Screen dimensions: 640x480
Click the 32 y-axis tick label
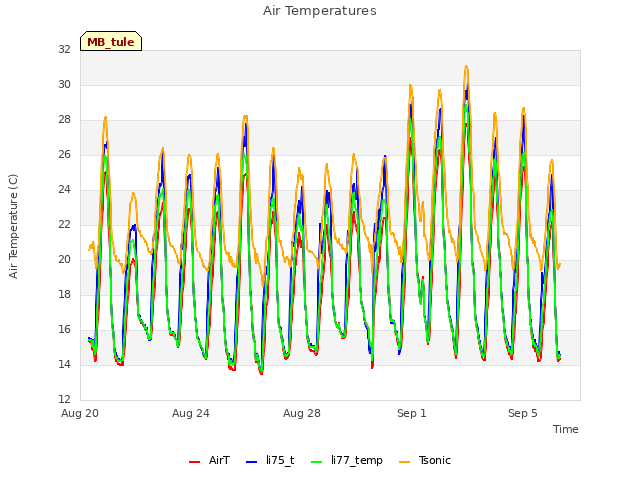[x=64, y=49]
